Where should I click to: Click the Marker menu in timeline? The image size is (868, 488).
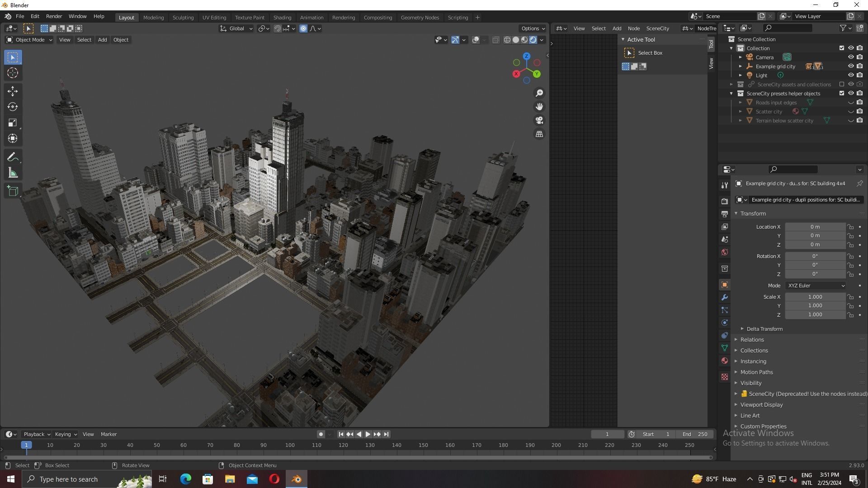(108, 434)
